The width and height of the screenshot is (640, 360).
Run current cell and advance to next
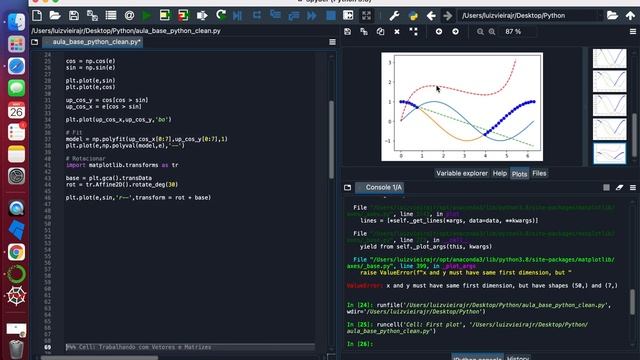tap(183, 16)
